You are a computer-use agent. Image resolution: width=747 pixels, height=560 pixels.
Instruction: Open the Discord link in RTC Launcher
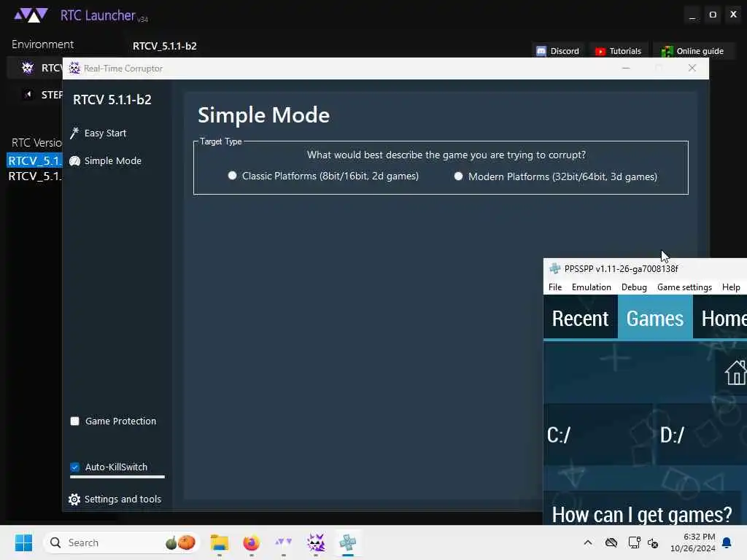point(558,51)
